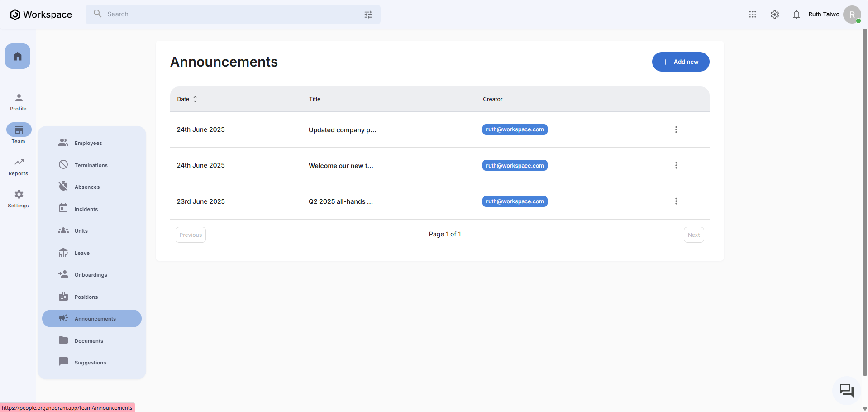Open Ruth Taiwo's profile avatar
This screenshot has width=868, height=412.
[852, 14]
